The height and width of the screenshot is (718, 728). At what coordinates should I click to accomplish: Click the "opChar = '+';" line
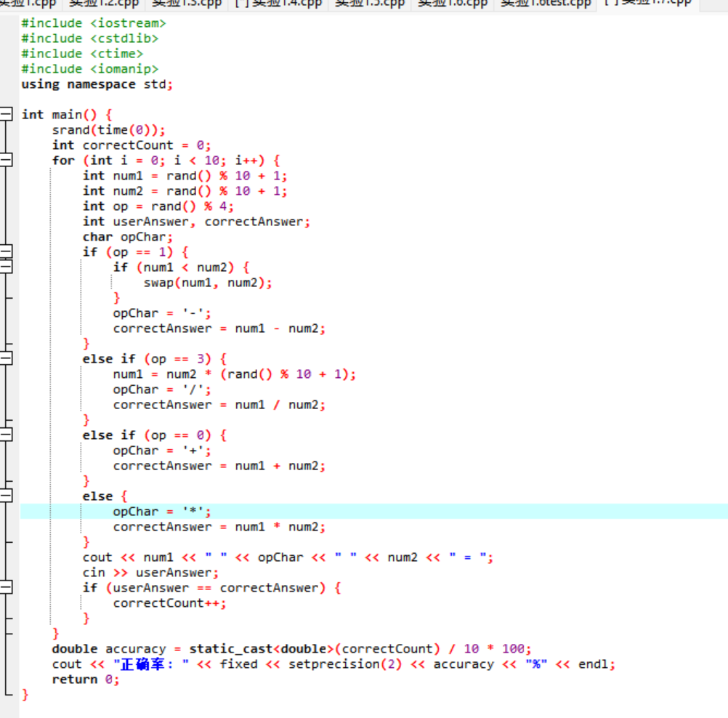[161, 451]
